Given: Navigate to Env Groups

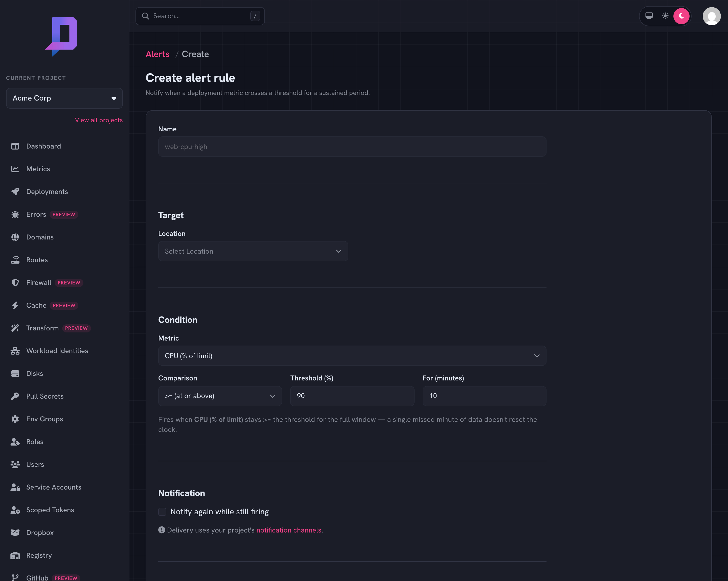Looking at the screenshot, I should (x=44, y=419).
